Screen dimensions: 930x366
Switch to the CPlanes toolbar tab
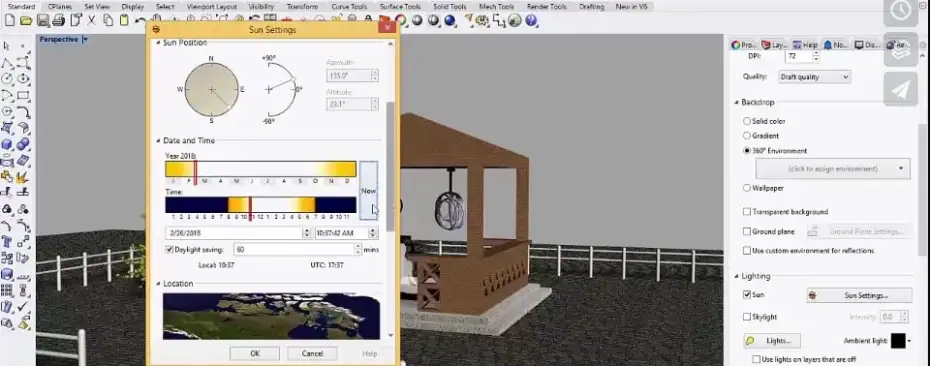(59, 7)
